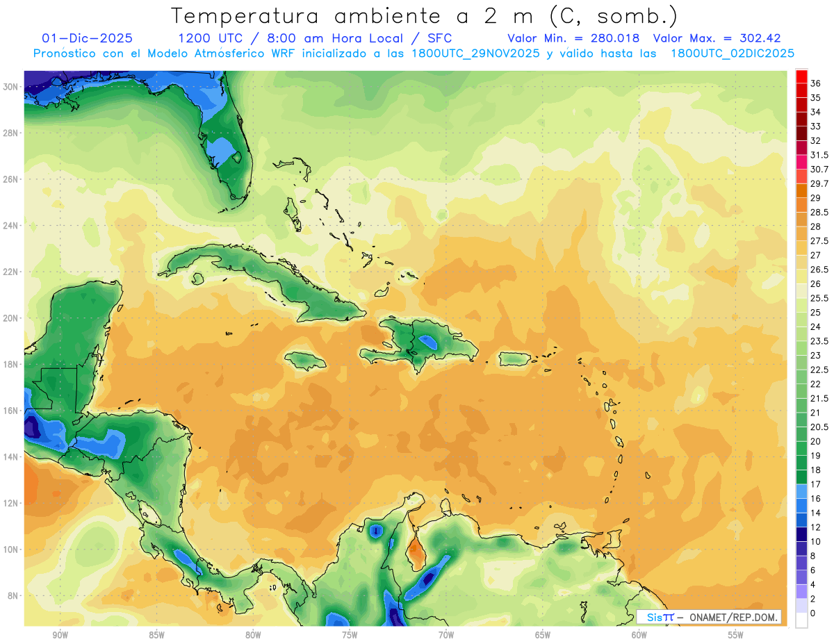The height and width of the screenshot is (644, 834).
Task: Click the color scale label 25.5
Action: 819,298
